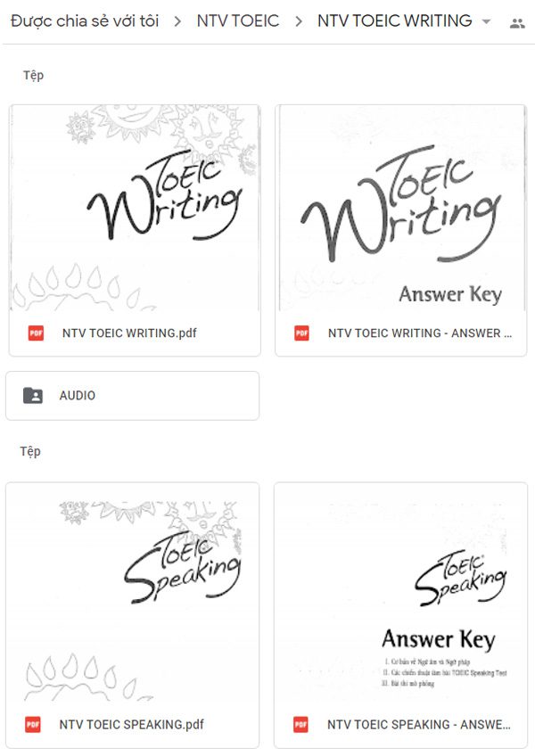Open the TOEIC Speaking cover thumbnail
535x756 pixels.
click(132, 592)
